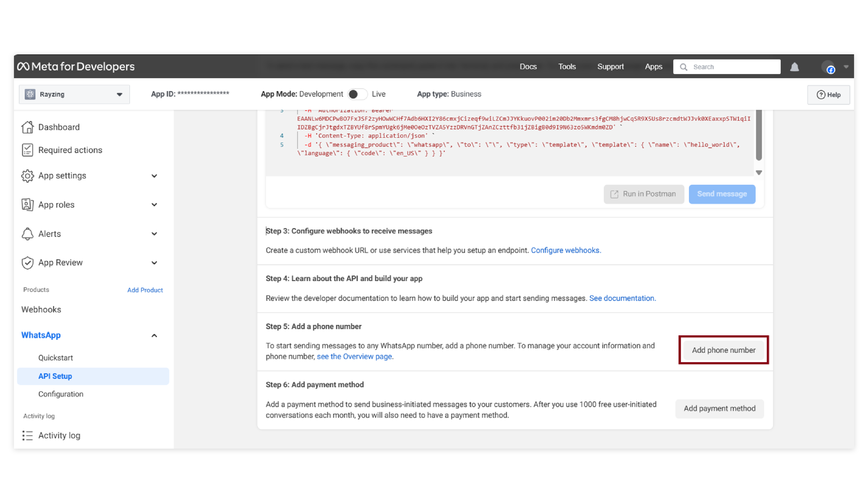Click the profile avatar icon

point(828,67)
